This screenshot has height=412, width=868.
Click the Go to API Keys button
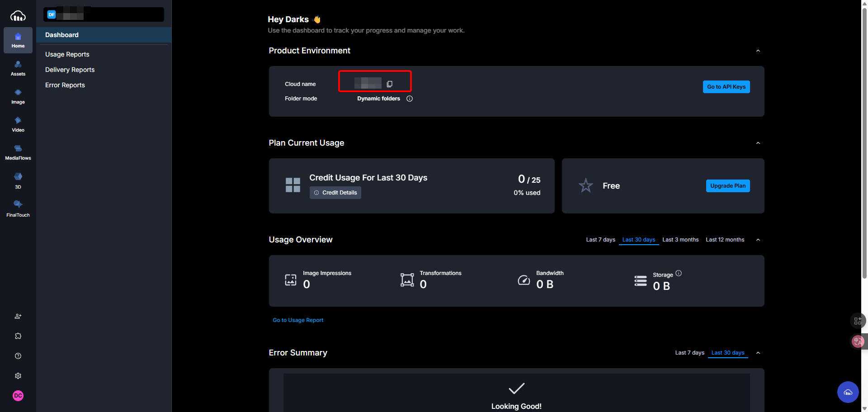tap(726, 86)
